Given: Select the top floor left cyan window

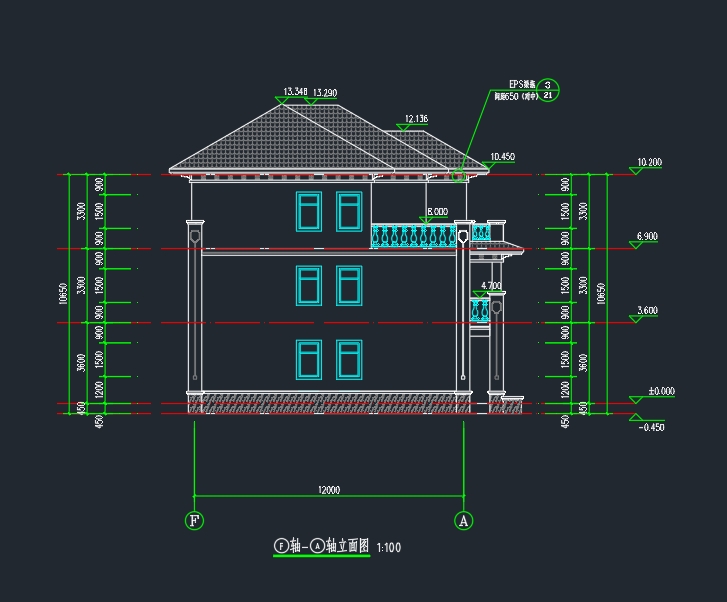Looking at the screenshot, I should (x=308, y=210).
